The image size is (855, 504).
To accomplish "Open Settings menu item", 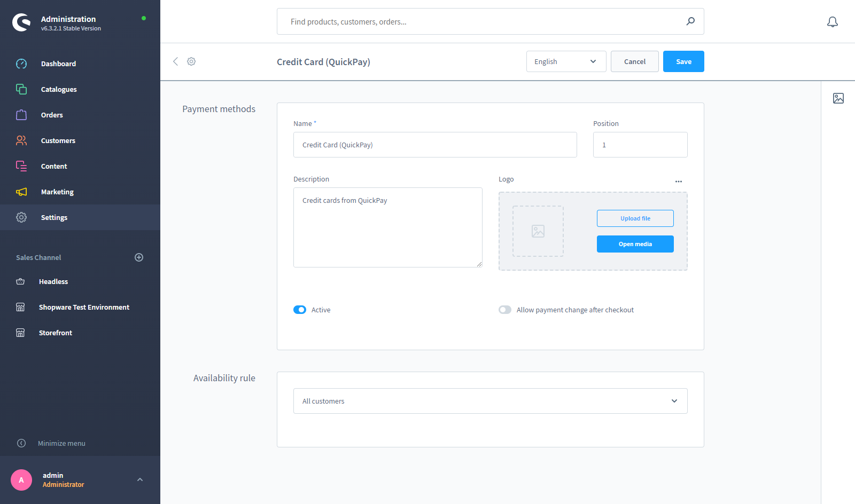I will click(x=80, y=217).
